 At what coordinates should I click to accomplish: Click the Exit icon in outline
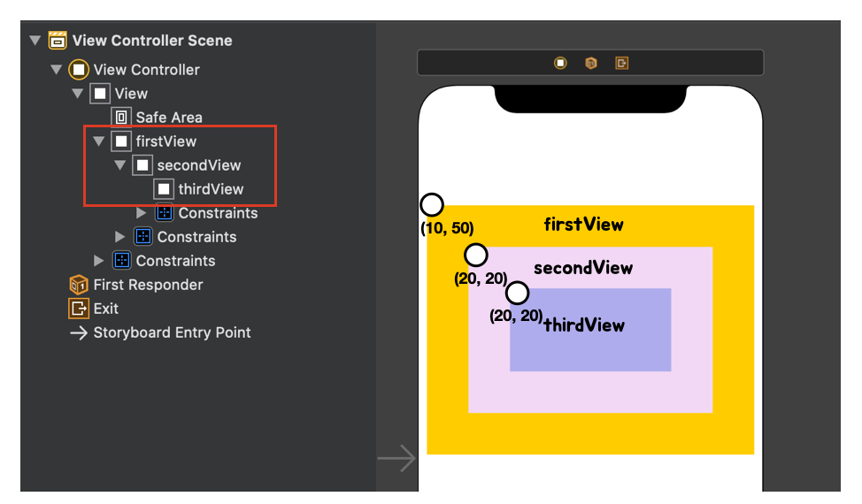(79, 309)
